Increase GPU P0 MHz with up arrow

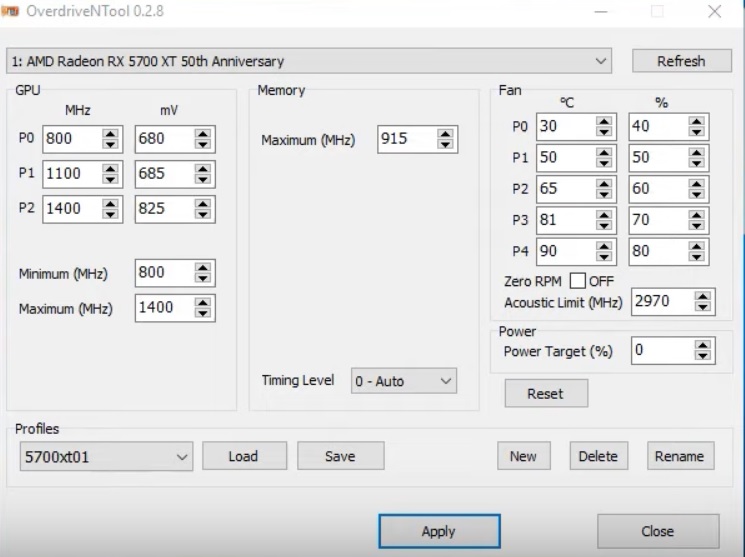point(110,134)
